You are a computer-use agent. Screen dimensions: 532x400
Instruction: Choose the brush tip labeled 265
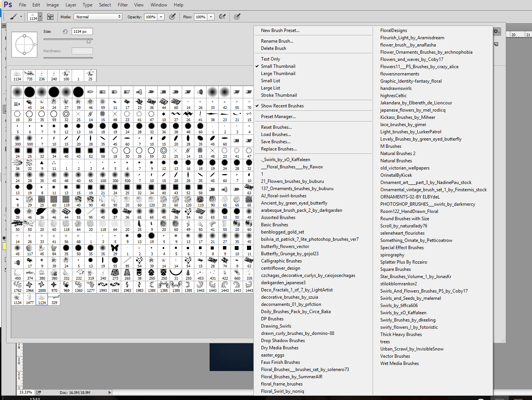tap(127, 275)
